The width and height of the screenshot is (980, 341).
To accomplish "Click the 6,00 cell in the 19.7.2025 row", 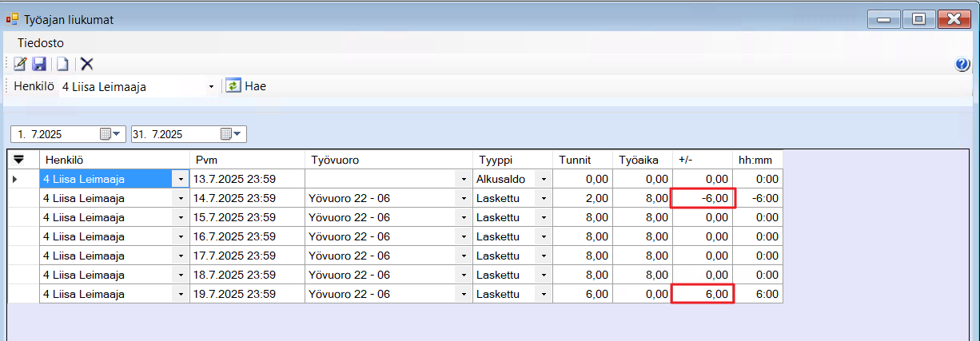I will click(x=703, y=294).
